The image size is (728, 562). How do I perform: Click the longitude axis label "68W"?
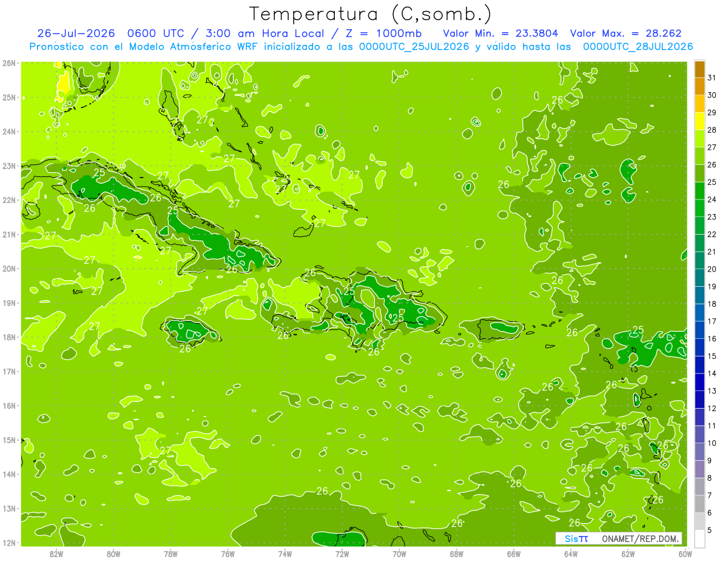click(x=457, y=554)
